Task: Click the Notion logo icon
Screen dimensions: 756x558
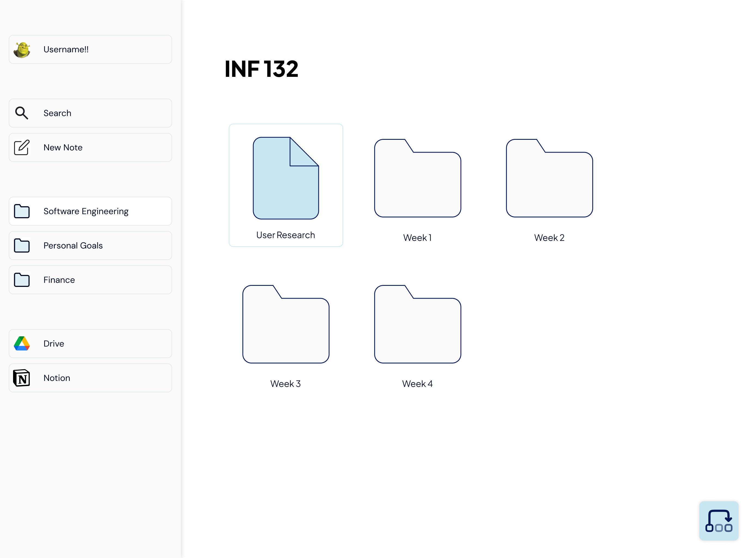Action: click(x=22, y=378)
